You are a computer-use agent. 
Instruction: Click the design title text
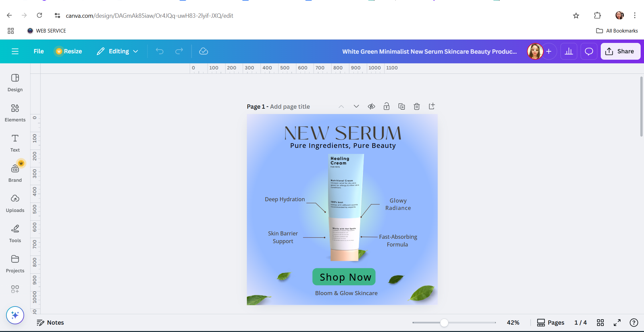[x=429, y=52]
